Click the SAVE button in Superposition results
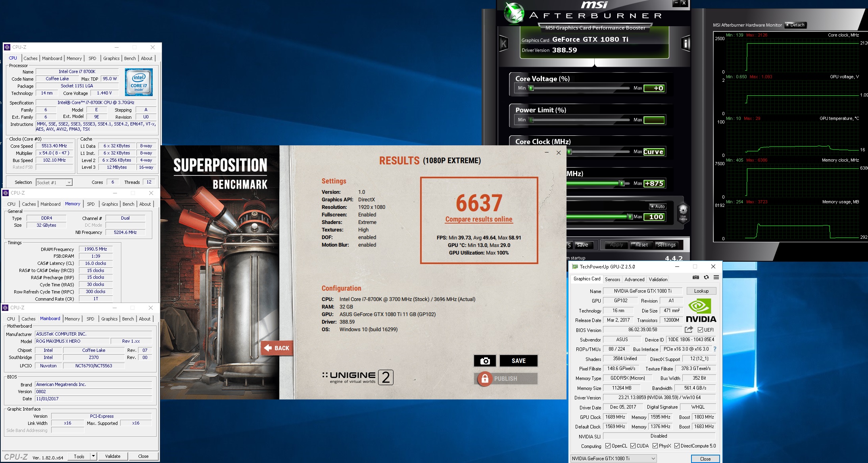Viewport: 868px width, 463px height. [x=518, y=361]
